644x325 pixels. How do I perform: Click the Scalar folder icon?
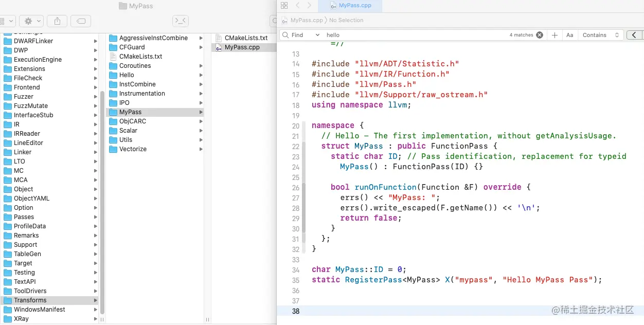(113, 131)
